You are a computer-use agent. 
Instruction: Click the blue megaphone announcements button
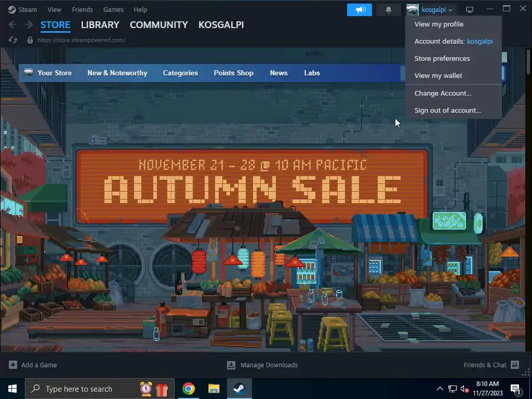point(360,9)
